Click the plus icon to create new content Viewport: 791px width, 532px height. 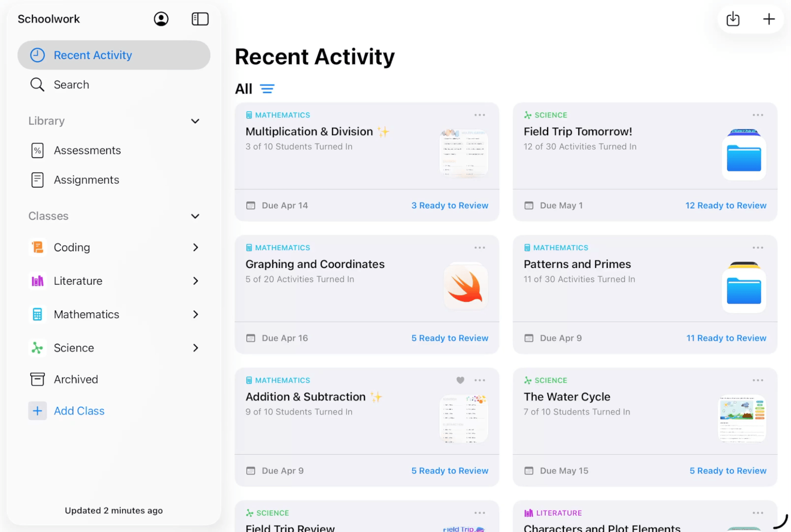768,19
